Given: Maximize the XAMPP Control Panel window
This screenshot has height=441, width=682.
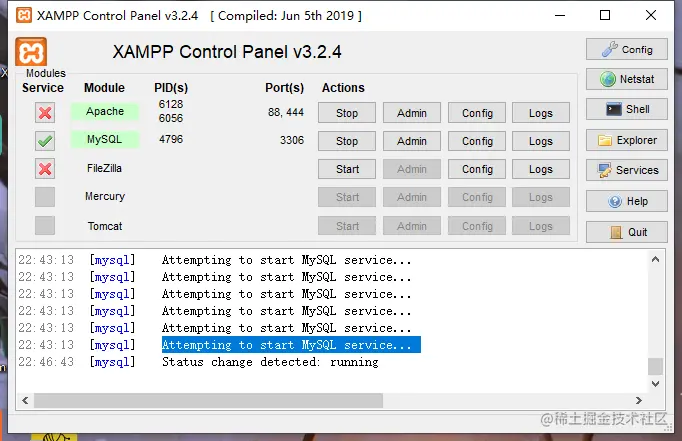Looking at the screenshot, I should click(605, 15).
